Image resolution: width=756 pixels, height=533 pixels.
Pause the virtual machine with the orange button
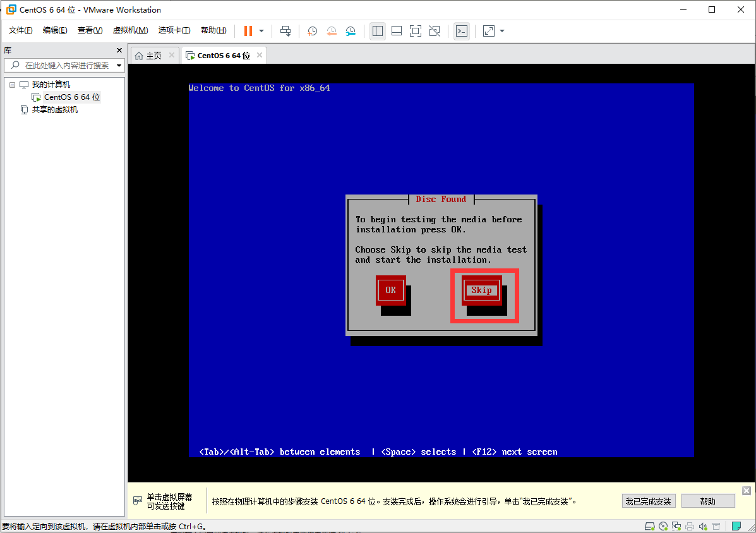(x=248, y=31)
